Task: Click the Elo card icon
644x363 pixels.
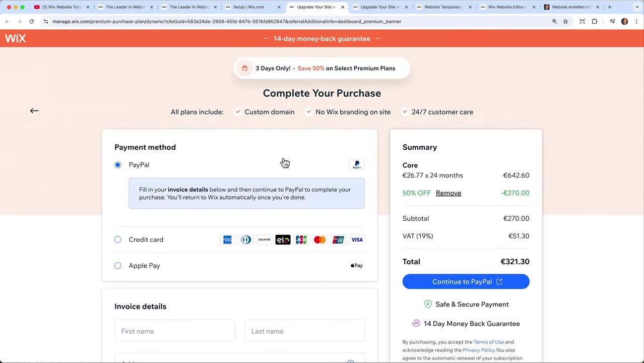Action: pos(283,240)
